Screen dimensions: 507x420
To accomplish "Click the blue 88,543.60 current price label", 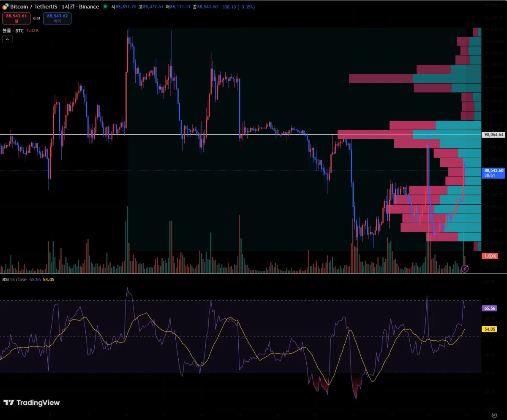I will pos(493,173).
